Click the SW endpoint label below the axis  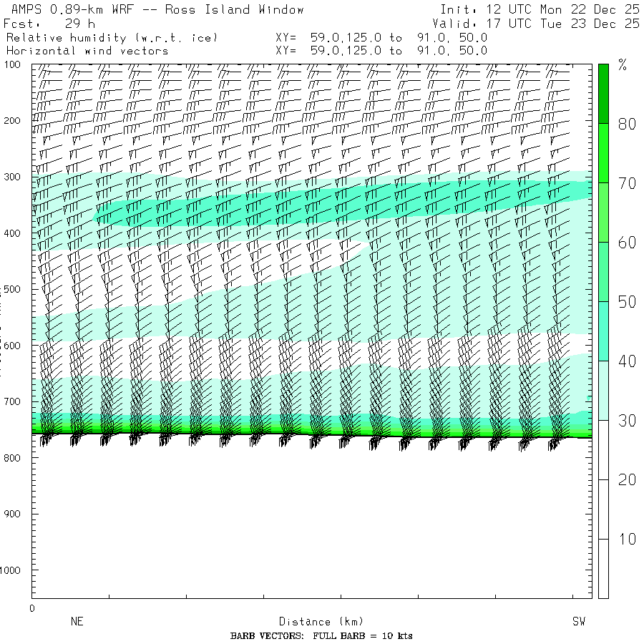[579, 622]
